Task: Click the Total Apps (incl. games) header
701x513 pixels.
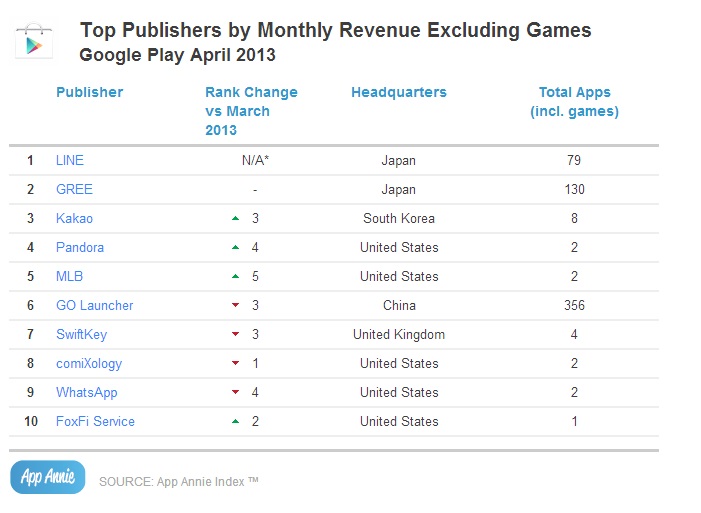Action: click(574, 102)
